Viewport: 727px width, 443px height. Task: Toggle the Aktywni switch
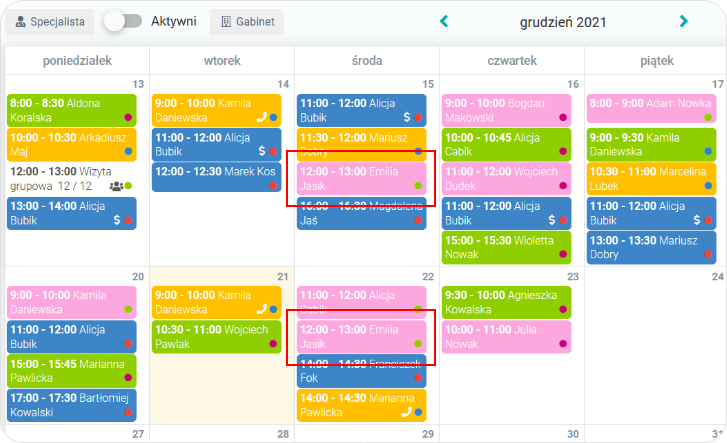[x=122, y=21]
